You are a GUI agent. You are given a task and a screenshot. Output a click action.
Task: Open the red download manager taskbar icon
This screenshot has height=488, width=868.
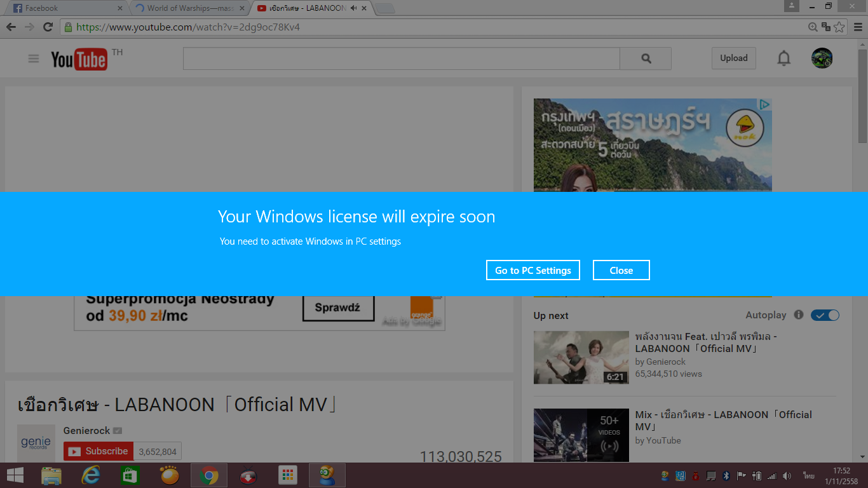pos(248,475)
